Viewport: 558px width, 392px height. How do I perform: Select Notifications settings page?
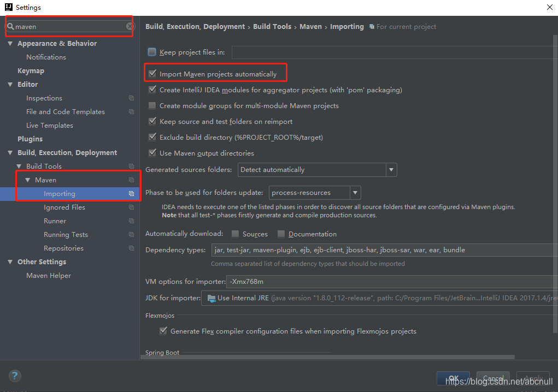46,57
